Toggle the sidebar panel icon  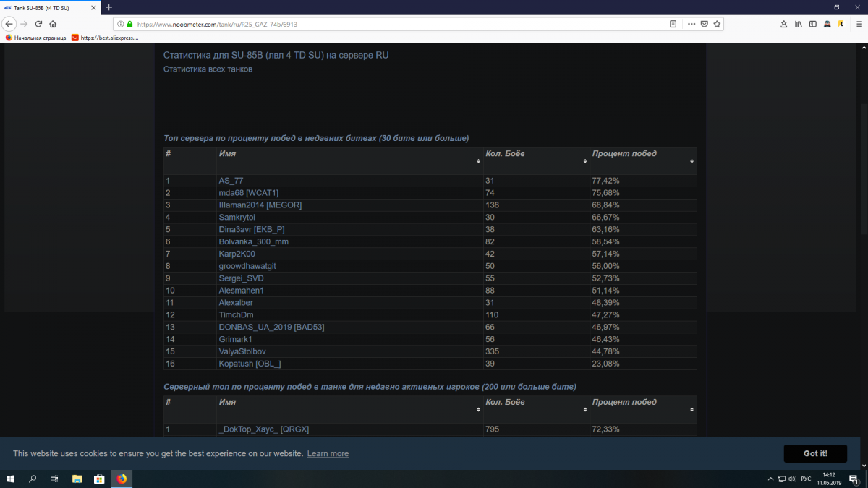[812, 24]
